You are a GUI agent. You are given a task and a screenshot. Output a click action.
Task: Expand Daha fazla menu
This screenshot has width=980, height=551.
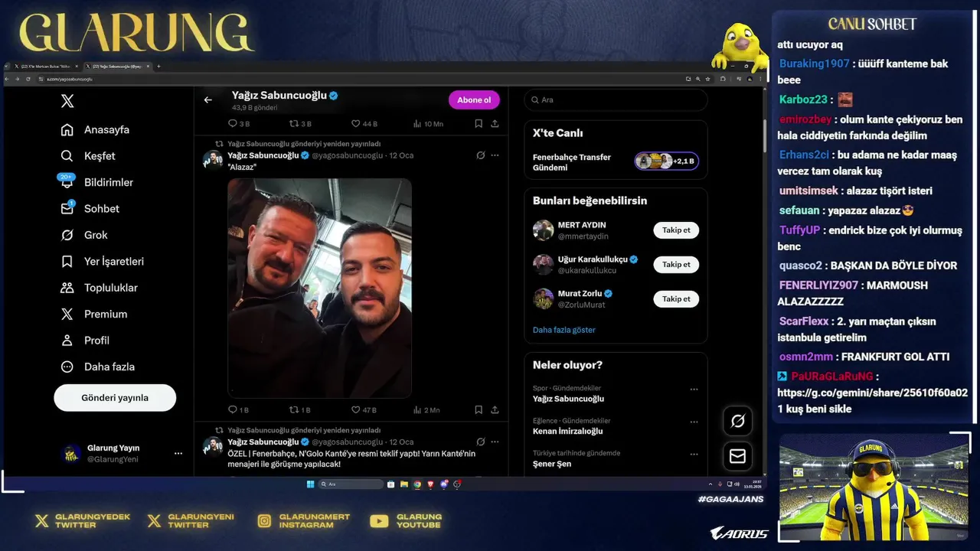(98, 367)
